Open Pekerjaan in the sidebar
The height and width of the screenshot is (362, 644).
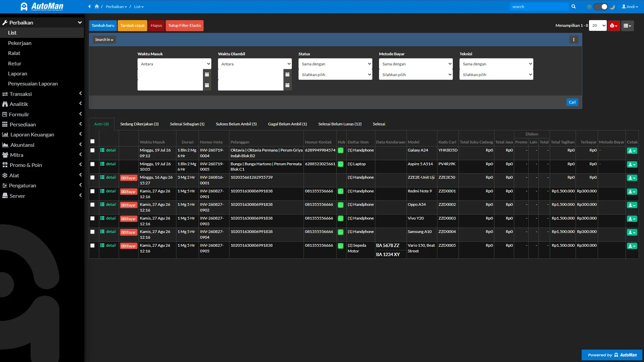(x=42, y=43)
